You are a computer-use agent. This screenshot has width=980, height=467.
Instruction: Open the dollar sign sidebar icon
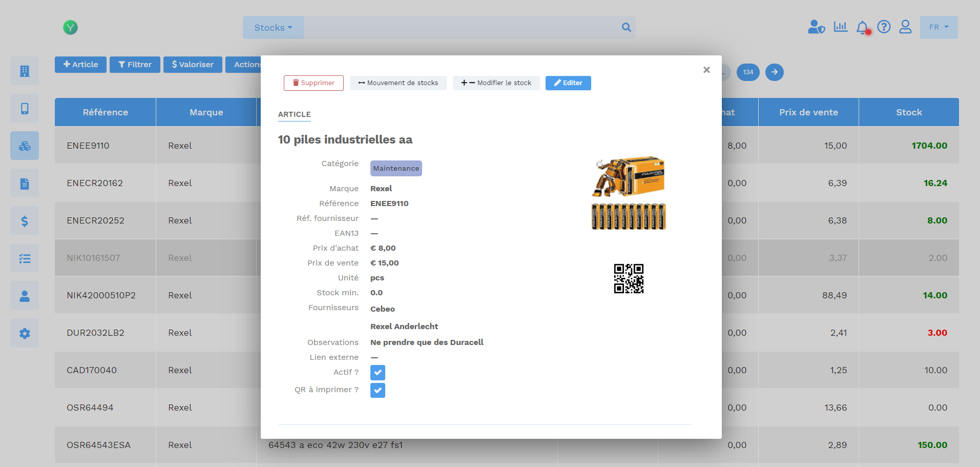tap(25, 220)
